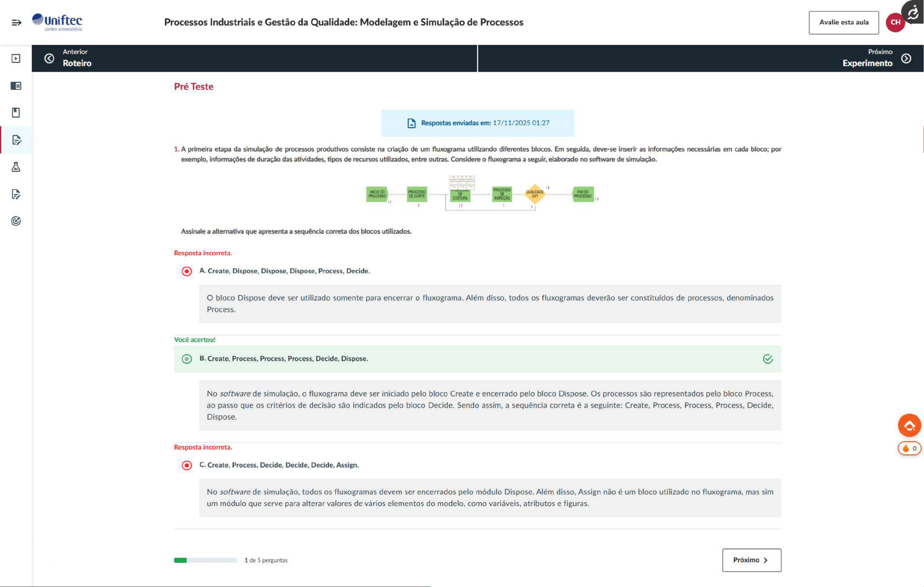Click the question progress bar

(205, 560)
